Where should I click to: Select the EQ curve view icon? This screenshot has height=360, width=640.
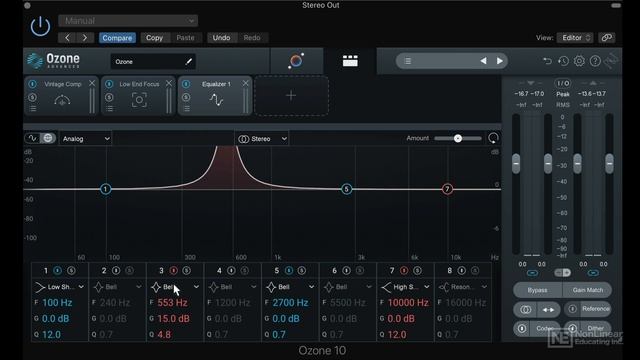tap(32, 138)
